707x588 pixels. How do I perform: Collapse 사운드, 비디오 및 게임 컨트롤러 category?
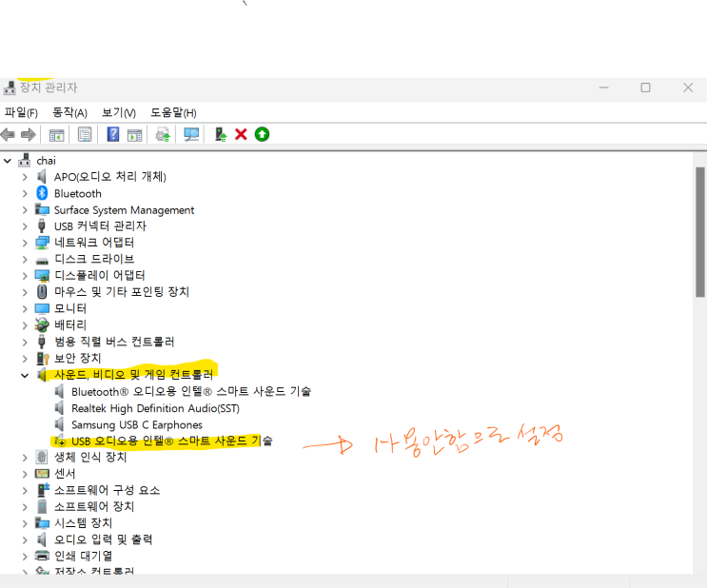pos(25,375)
